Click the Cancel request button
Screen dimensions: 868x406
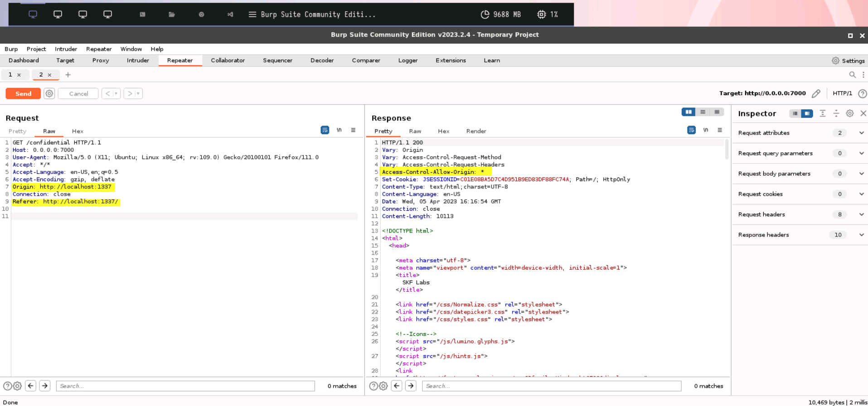pyautogui.click(x=78, y=93)
